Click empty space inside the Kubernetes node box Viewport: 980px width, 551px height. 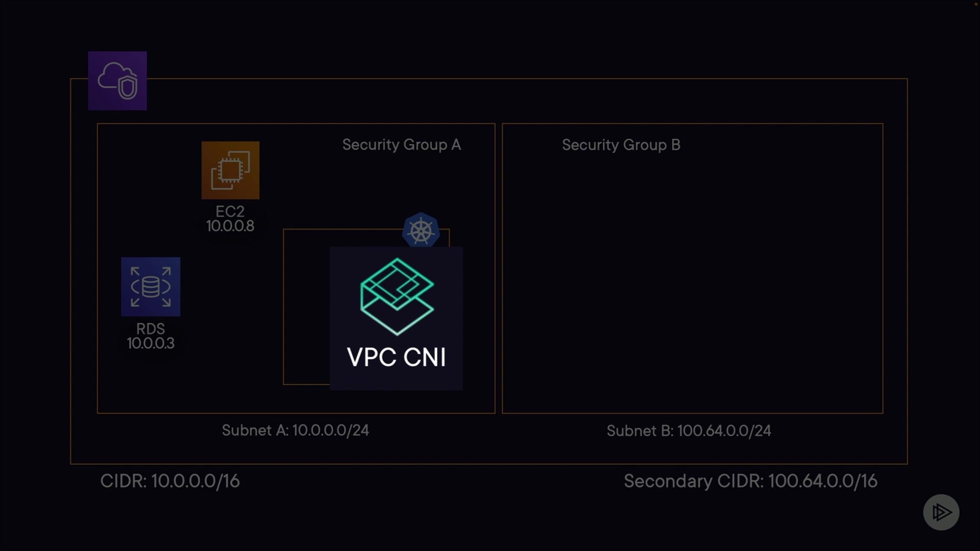coord(306,306)
